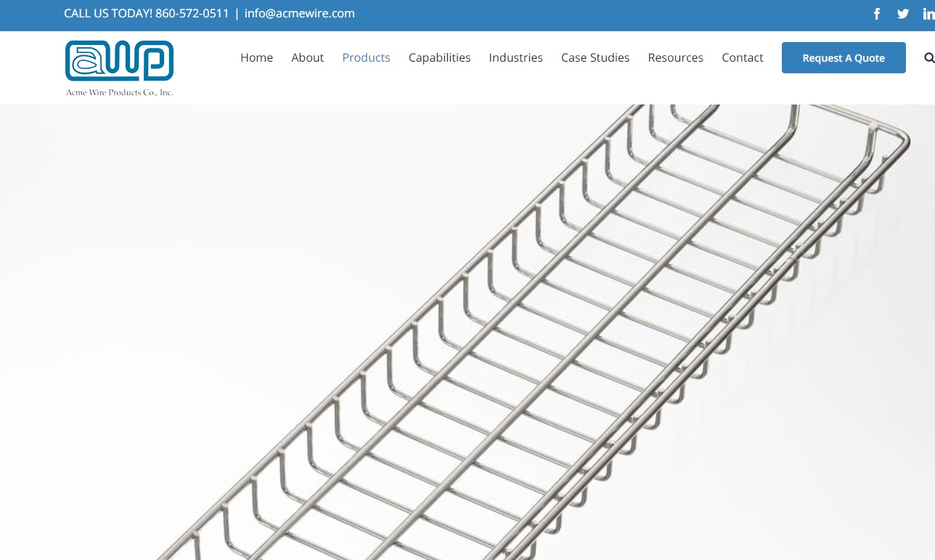Image resolution: width=935 pixels, height=560 pixels.
Task: Click the Products highlighted link
Action: 366,57
